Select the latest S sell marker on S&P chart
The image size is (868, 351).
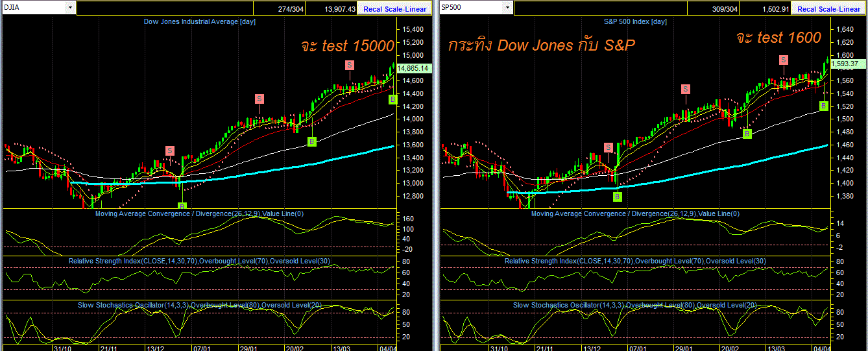pyautogui.click(x=784, y=60)
